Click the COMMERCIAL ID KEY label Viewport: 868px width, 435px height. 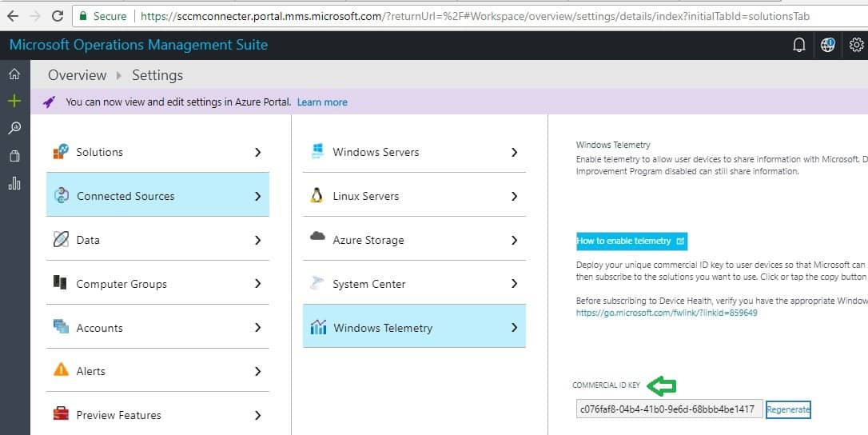[x=606, y=385]
